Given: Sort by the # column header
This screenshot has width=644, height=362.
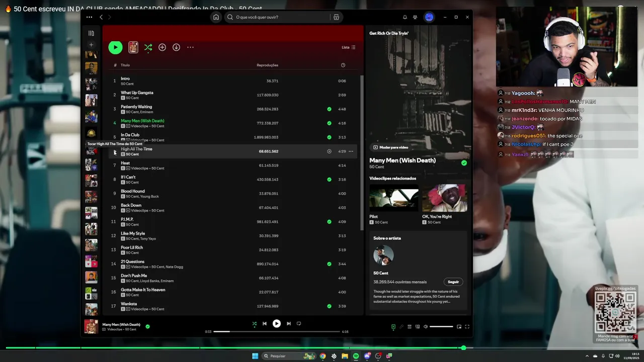Looking at the screenshot, I should pos(115,65).
